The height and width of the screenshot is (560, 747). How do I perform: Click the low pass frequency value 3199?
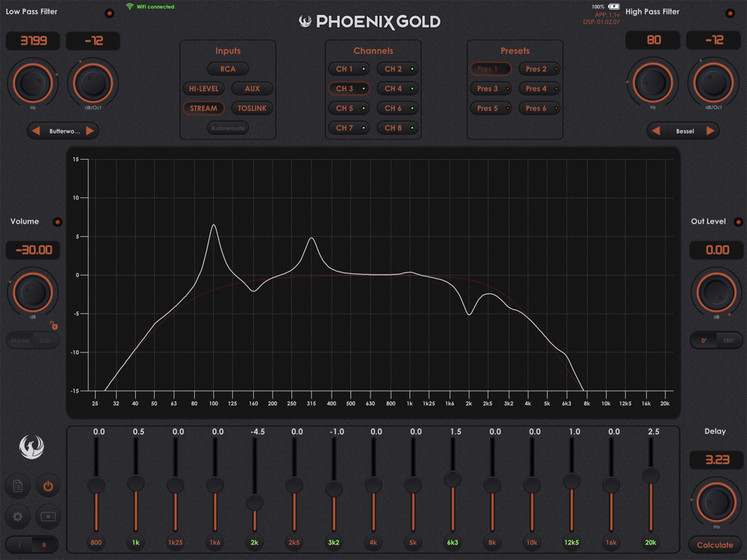pyautogui.click(x=33, y=40)
